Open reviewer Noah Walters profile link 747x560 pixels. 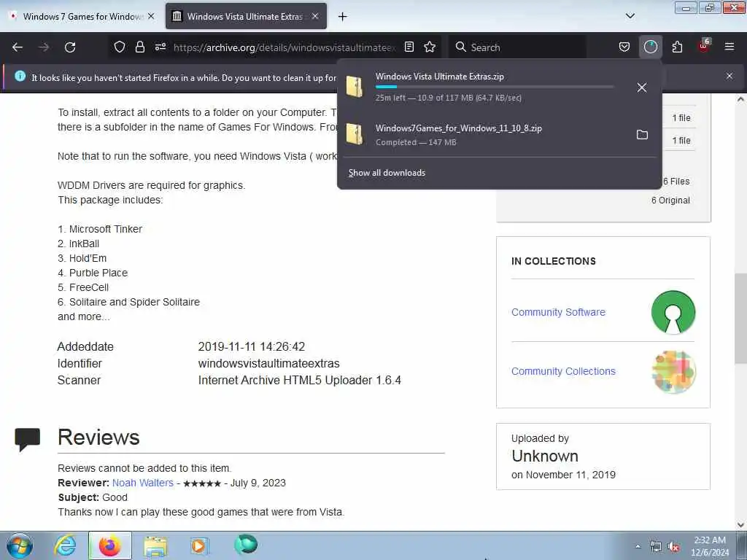click(143, 483)
